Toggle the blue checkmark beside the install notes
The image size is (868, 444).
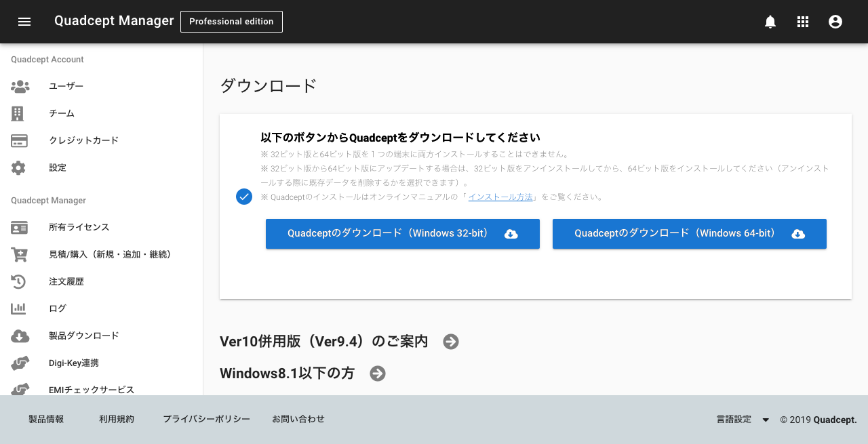244,197
